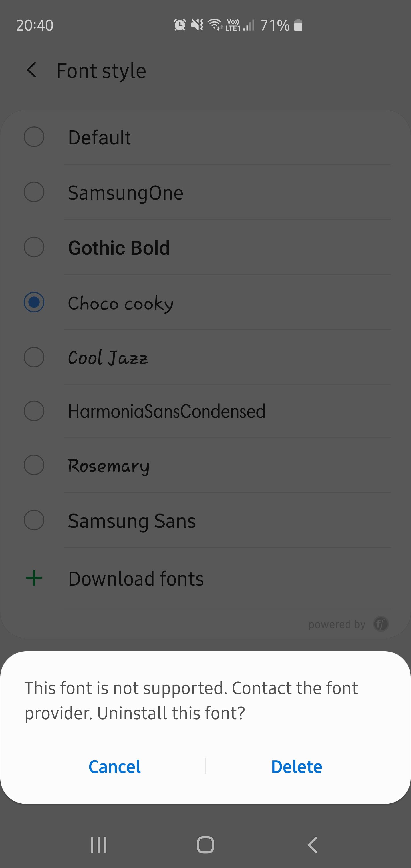Tap the FlipFont logo next to powered by

point(381,624)
